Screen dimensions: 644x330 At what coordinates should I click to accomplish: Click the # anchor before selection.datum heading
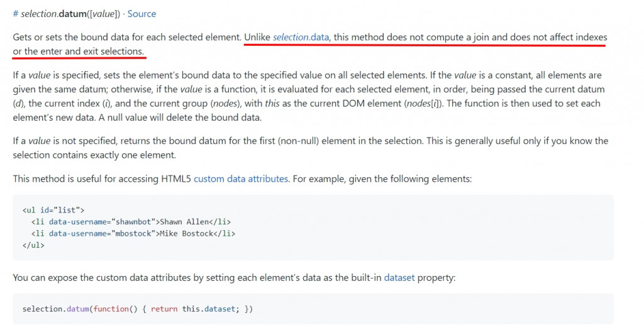[16, 14]
